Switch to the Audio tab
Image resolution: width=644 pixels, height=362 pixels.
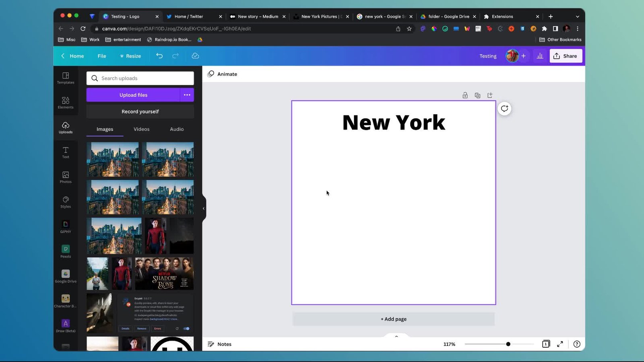tap(177, 129)
